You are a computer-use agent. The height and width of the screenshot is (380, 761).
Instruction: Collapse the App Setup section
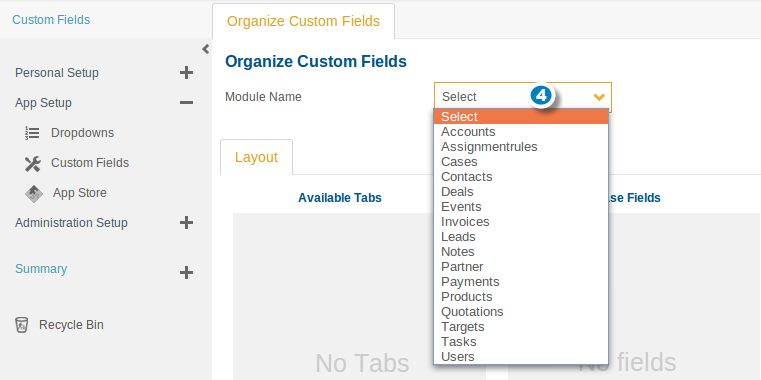tap(186, 102)
